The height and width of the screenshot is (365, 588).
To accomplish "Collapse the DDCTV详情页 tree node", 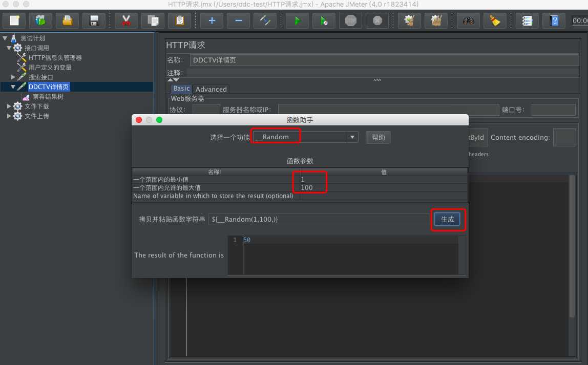I will point(13,87).
